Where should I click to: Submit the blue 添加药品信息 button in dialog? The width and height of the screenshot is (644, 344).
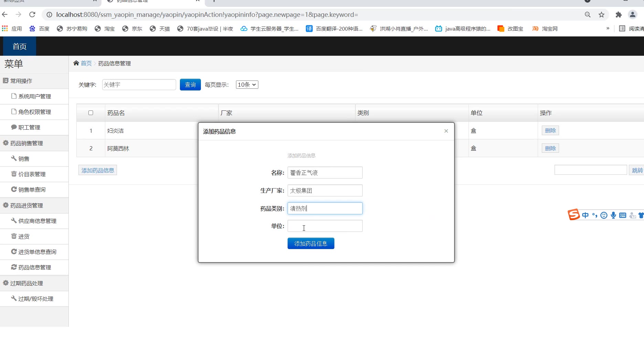click(311, 244)
